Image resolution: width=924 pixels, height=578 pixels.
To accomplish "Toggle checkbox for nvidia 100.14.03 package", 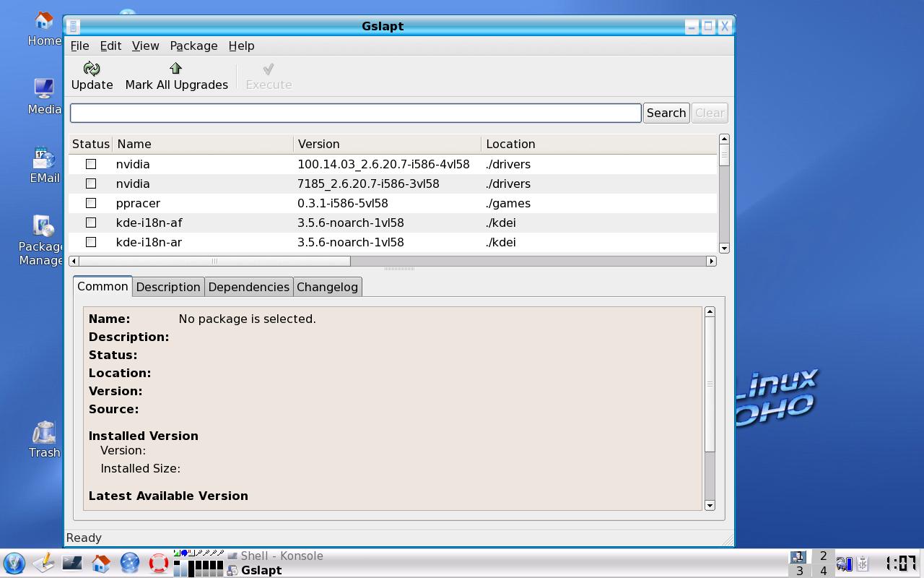I will tap(91, 164).
